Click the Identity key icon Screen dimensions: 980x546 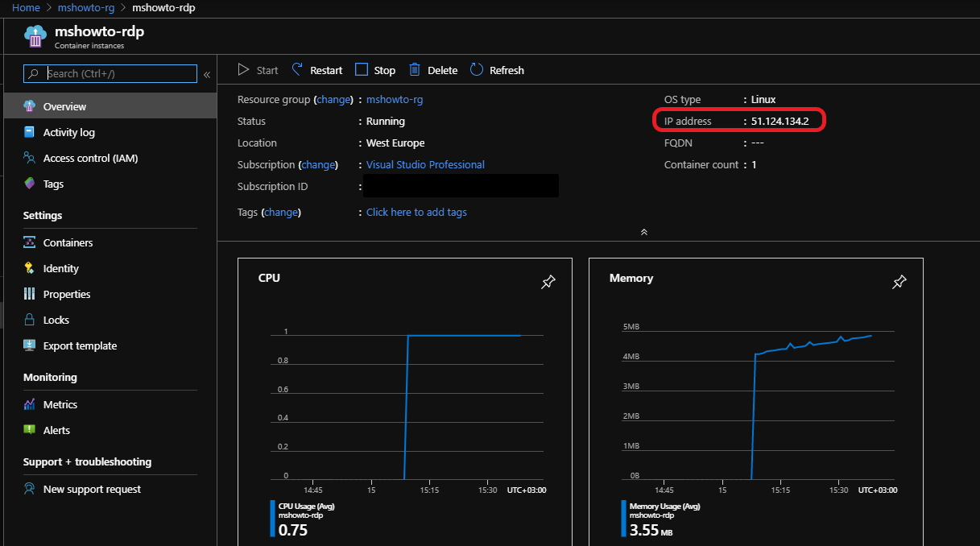[x=30, y=268]
